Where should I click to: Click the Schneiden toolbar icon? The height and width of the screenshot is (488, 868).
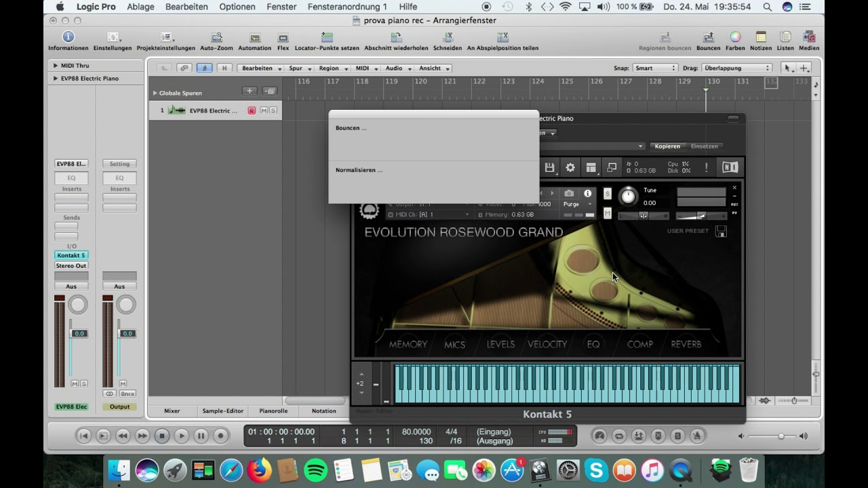point(448,37)
